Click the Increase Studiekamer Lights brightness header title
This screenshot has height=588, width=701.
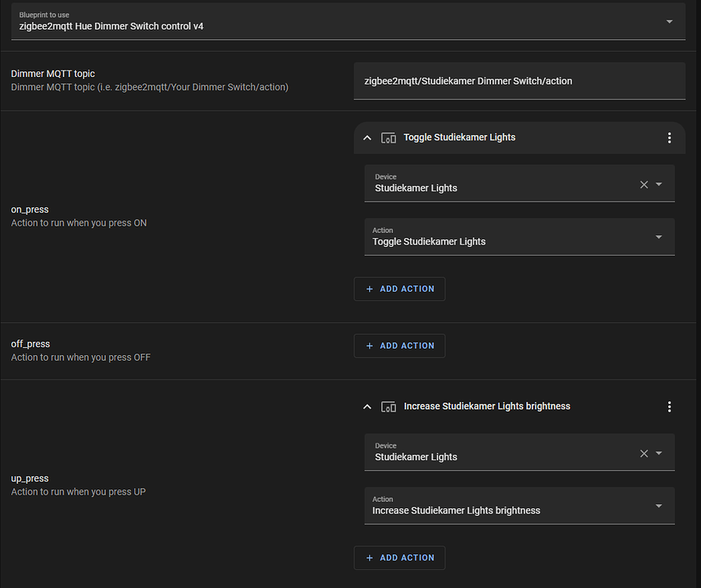[x=487, y=406]
